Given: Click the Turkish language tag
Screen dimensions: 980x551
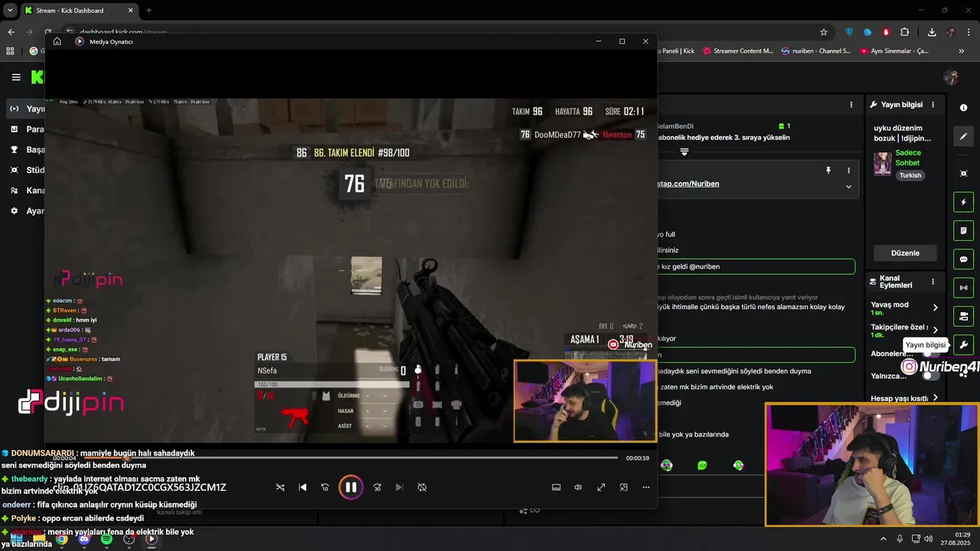Looking at the screenshot, I should pyautogui.click(x=910, y=175).
